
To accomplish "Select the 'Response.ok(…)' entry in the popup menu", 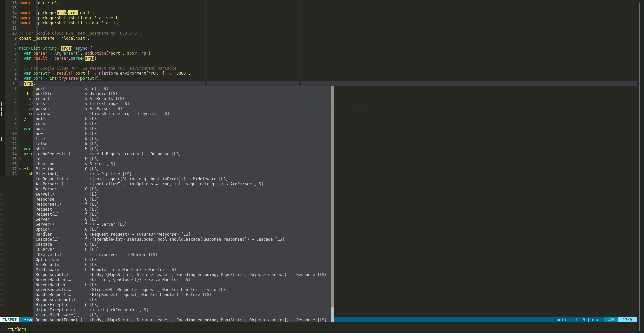I will [52, 274].
